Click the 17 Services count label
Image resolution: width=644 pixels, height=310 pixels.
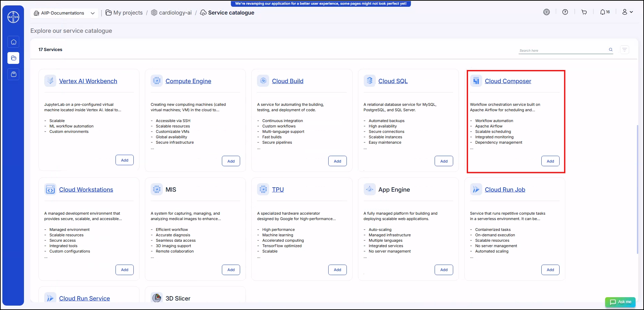coord(50,49)
